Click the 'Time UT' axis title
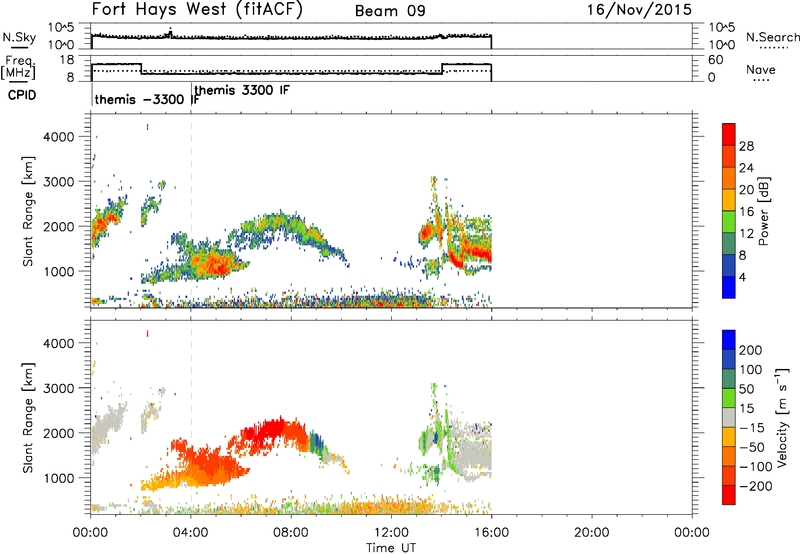This screenshot has height=554, width=800. pos(391,548)
